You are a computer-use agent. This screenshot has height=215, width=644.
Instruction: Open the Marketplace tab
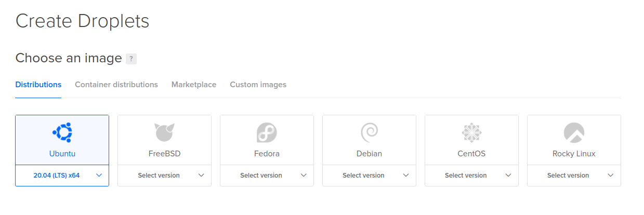[194, 85]
